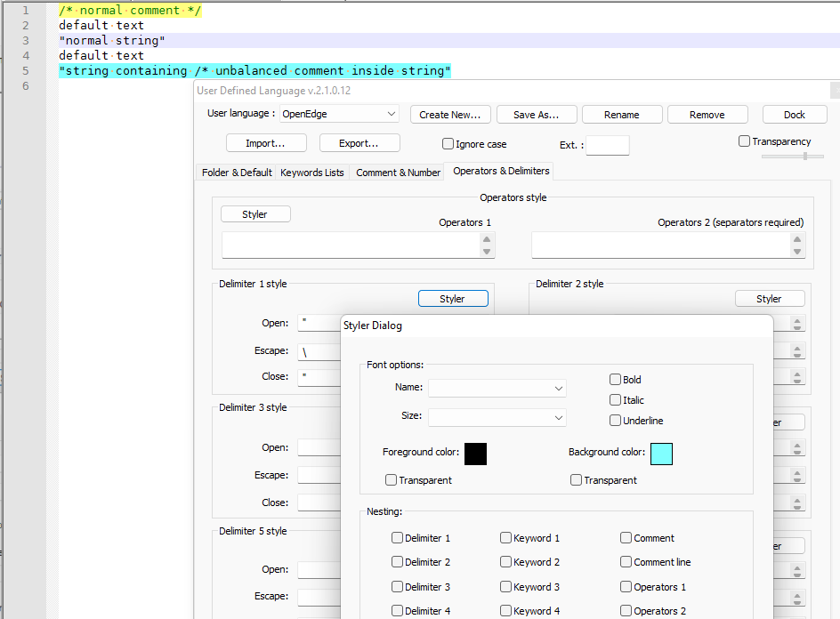Click the Save As... button

coord(537,115)
